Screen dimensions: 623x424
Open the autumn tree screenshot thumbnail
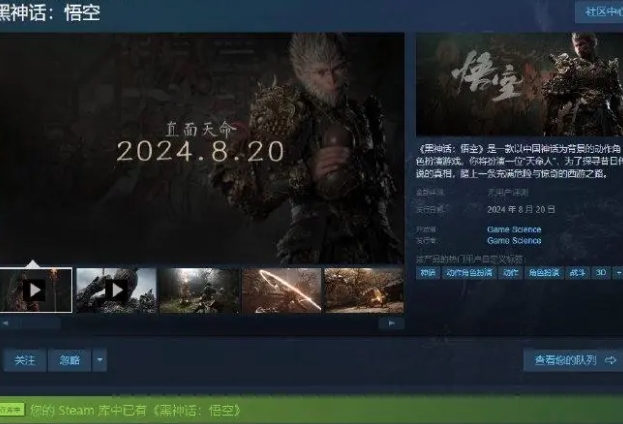(x=364, y=290)
